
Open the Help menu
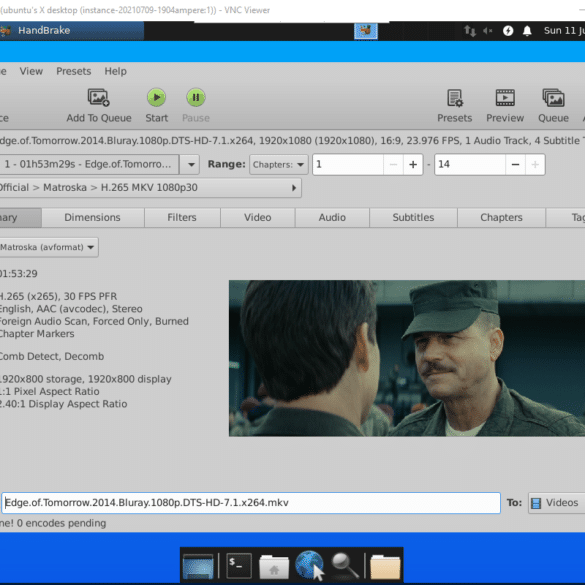click(x=115, y=71)
